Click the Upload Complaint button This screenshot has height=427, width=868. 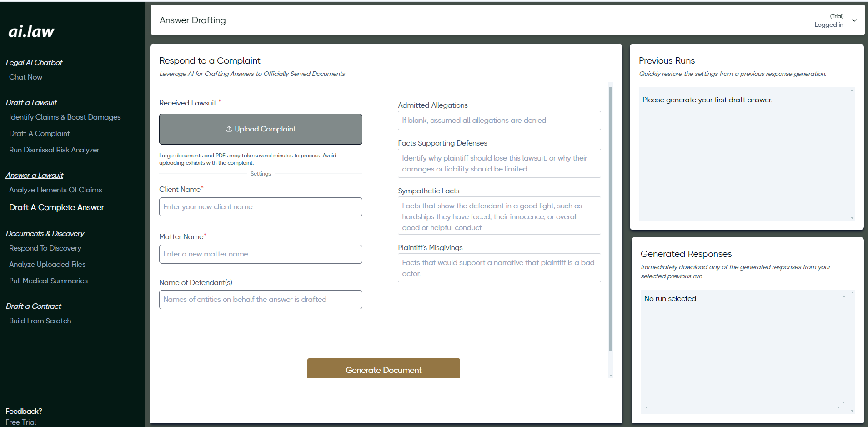tap(261, 129)
